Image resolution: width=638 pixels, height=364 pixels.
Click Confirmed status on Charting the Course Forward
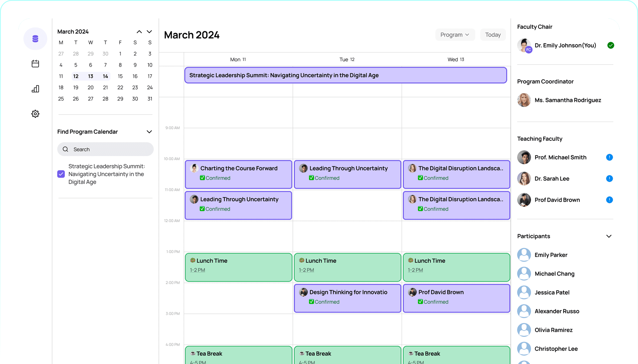(x=215, y=178)
